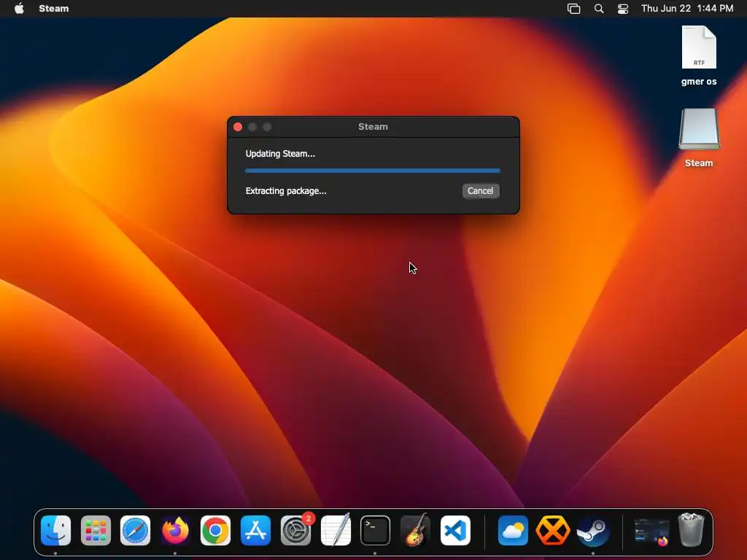This screenshot has width=747, height=560.
Task: Open the Trash in the Dock
Action: [691, 529]
